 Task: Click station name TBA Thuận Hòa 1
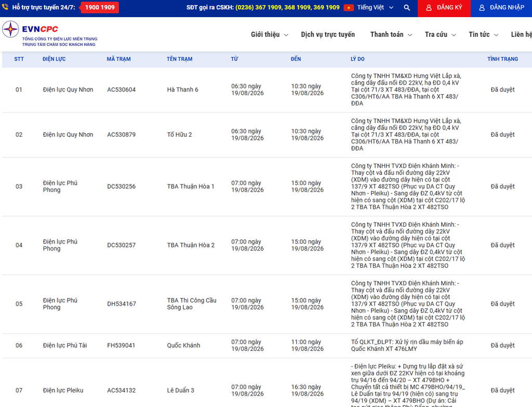(191, 187)
